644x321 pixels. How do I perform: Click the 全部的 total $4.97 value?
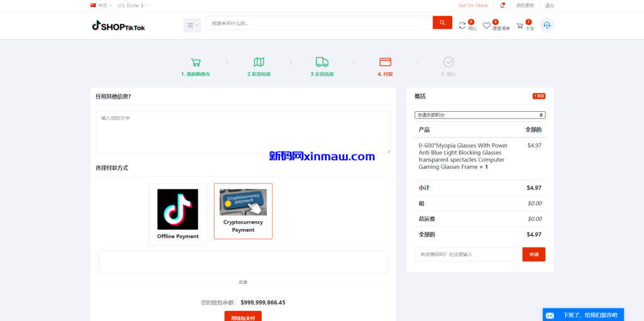pyautogui.click(x=534, y=234)
